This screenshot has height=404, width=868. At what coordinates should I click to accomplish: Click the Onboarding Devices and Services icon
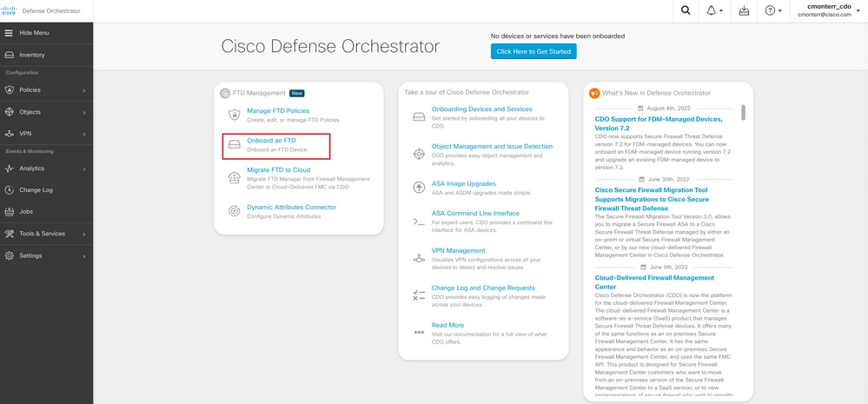click(x=419, y=116)
